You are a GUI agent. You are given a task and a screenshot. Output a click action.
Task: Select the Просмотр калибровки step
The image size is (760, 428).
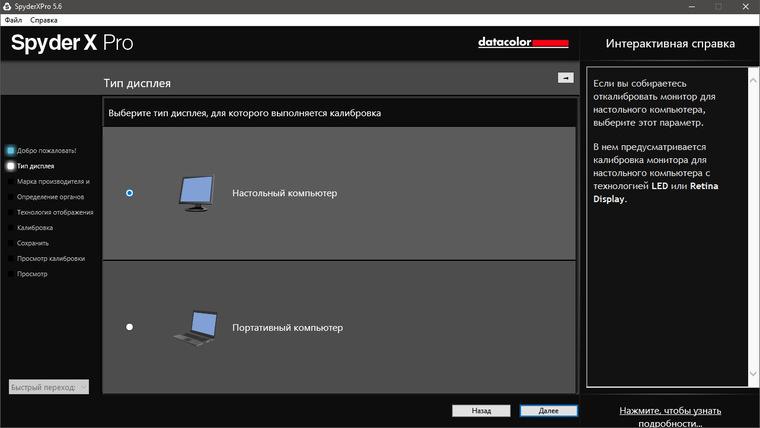point(51,259)
